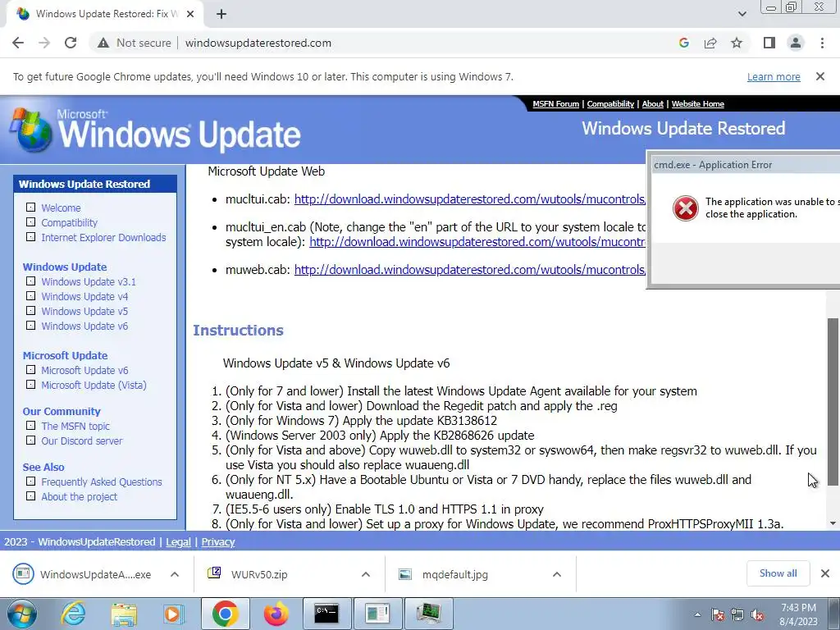
Task: Click the Not secure warning icon
Action: pos(103,43)
